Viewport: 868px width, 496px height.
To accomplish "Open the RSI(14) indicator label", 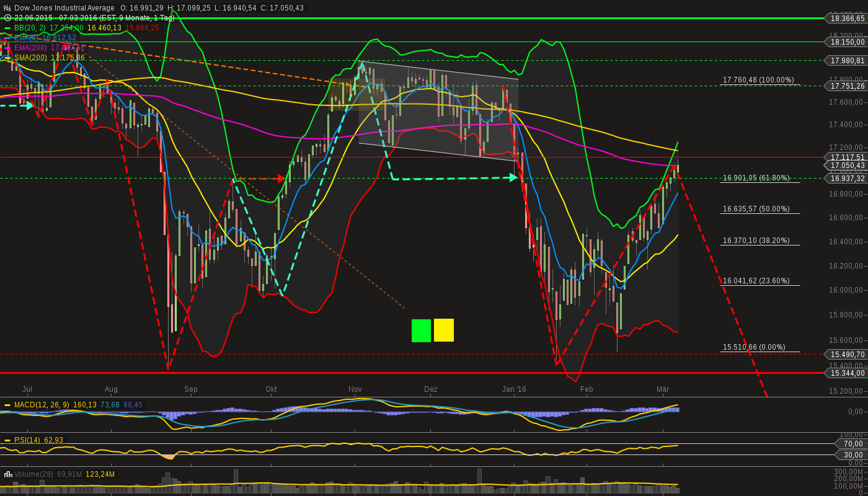I will 27,440.
